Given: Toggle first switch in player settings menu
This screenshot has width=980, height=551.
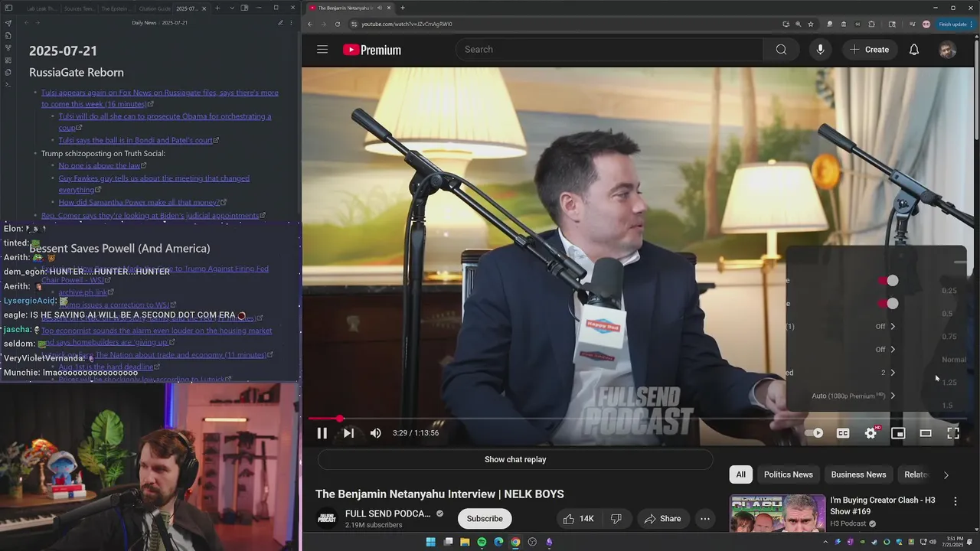Looking at the screenshot, I should point(888,281).
